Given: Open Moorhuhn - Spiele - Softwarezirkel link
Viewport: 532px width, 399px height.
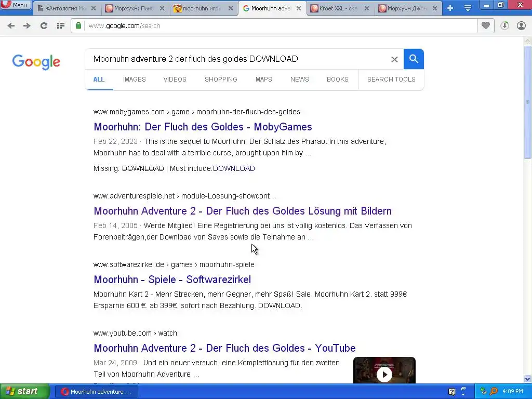Looking at the screenshot, I should pyautogui.click(x=172, y=280).
